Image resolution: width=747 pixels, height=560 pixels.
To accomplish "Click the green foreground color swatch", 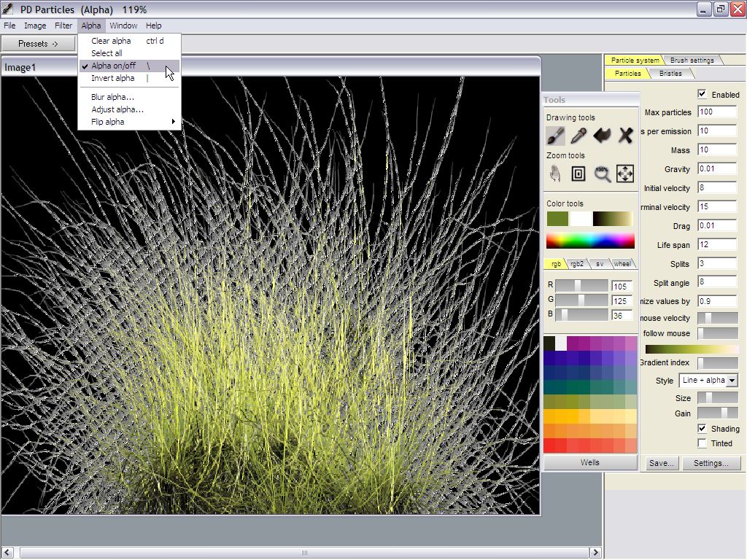I will tap(557, 219).
